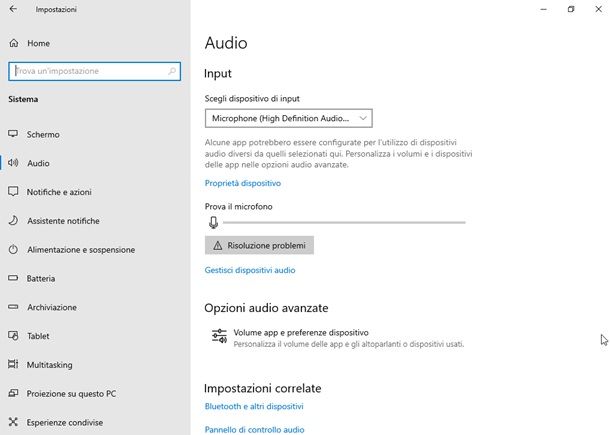Click the back arrow in Impostazioni
This screenshot has height=435, width=610.
coord(13,9)
